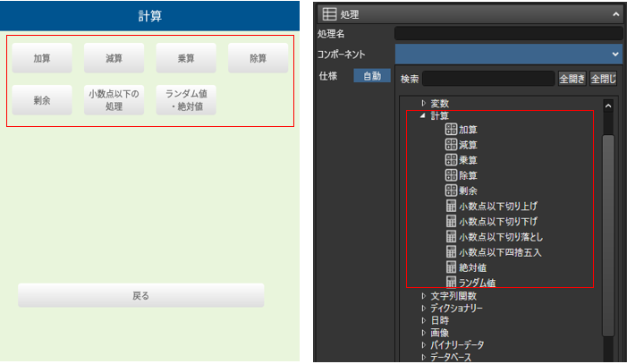Expand the 画像 tree node
The height and width of the screenshot is (364, 627).
[x=423, y=333]
